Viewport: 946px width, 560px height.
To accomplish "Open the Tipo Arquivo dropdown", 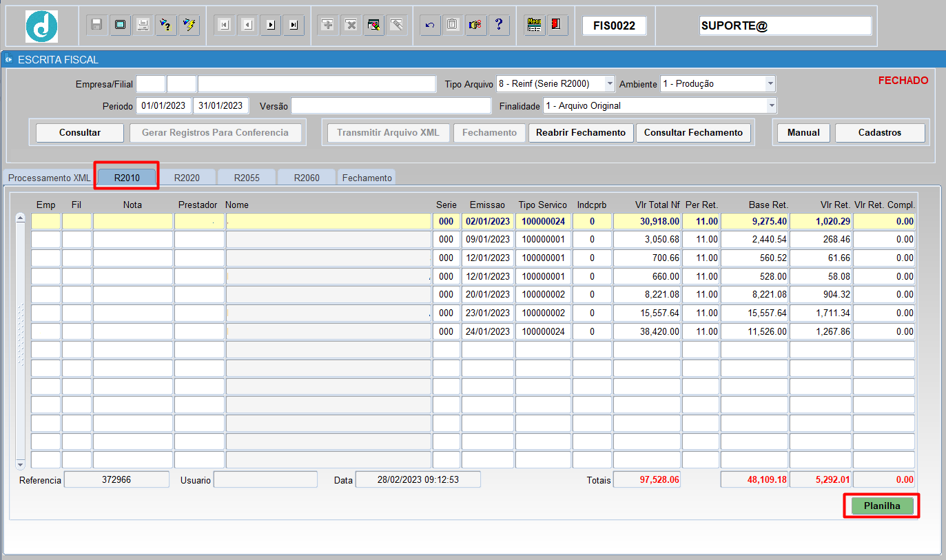I will 610,84.
